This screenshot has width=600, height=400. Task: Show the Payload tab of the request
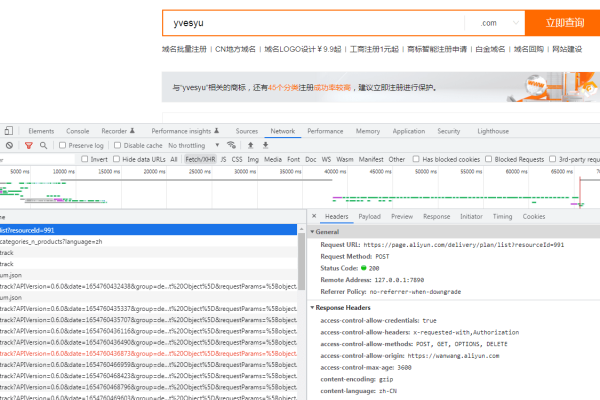click(x=370, y=217)
